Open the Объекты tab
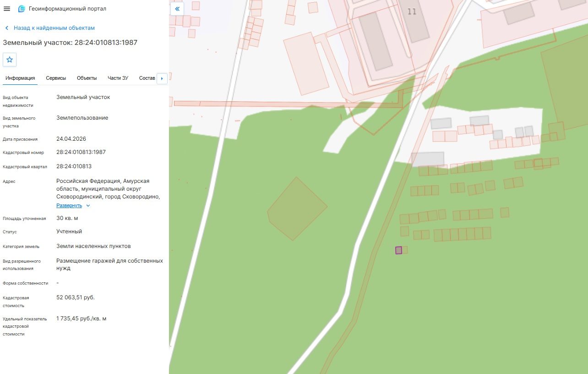The height and width of the screenshot is (374, 588). tap(87, 78)
